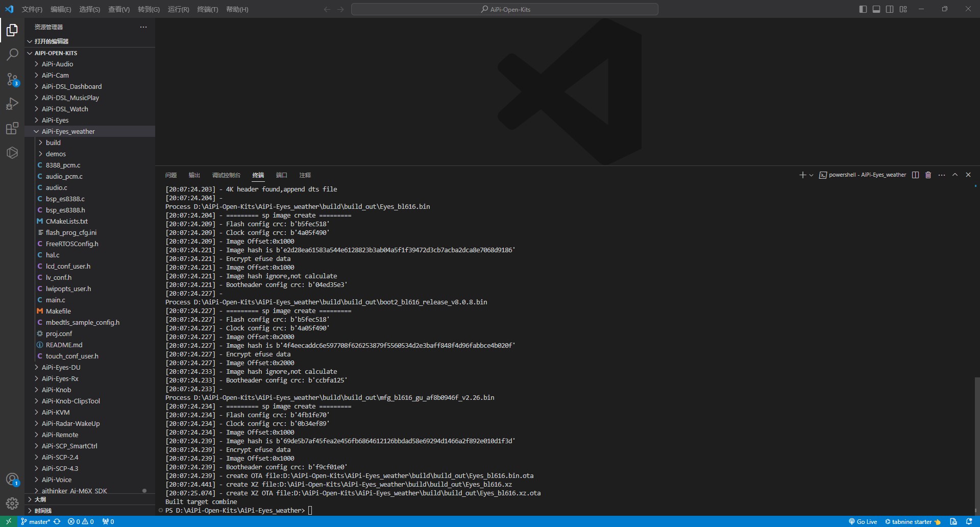Viewport: 980px width, 527px height.
Task: Open the remote window indicator in status bar
Action: click(x=9, y=521)
